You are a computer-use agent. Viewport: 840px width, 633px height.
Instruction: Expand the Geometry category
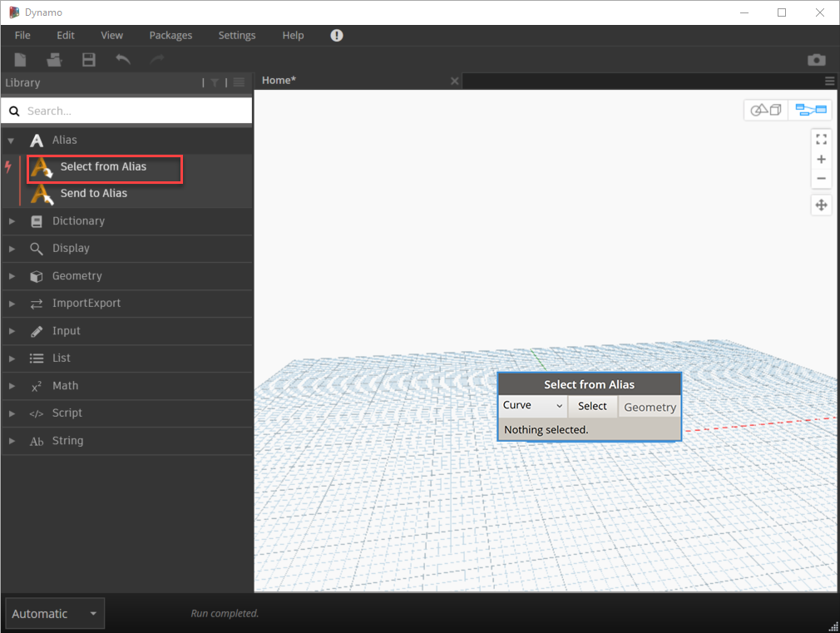click(12, 276)
